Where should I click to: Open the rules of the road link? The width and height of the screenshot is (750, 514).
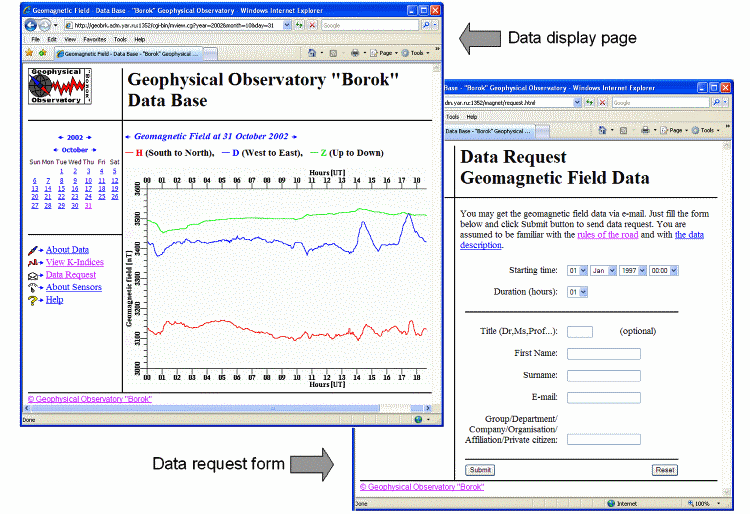click(x=607, y=235)
